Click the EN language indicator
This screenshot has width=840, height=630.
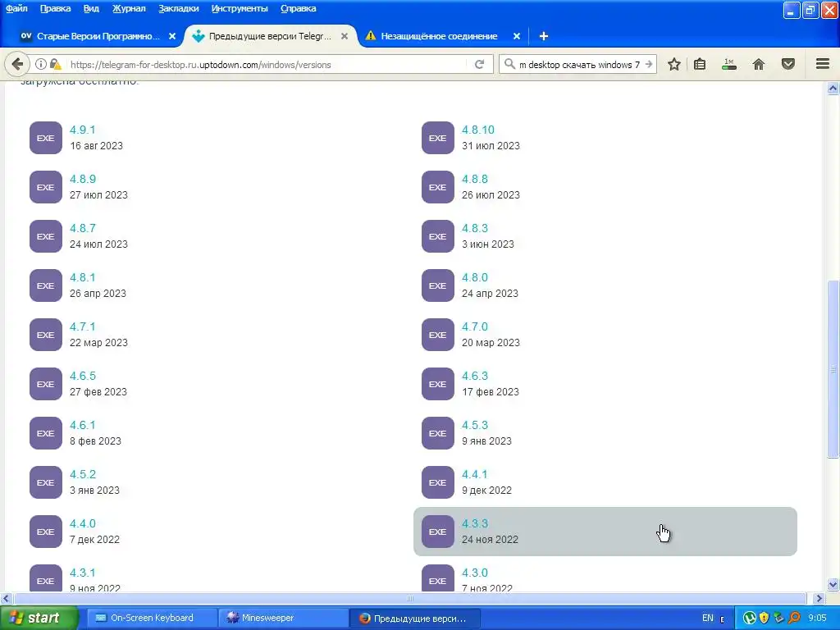pyautogui.click(x=708, y=618)
